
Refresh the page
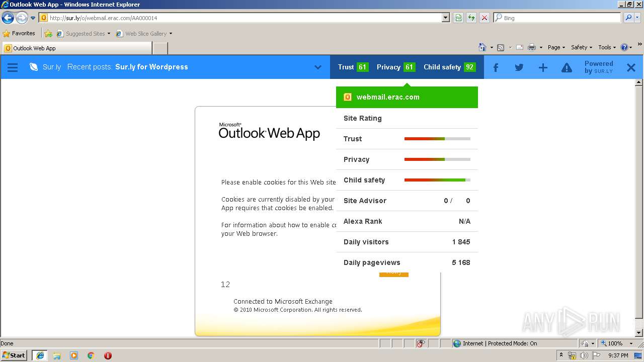(471, 18)
